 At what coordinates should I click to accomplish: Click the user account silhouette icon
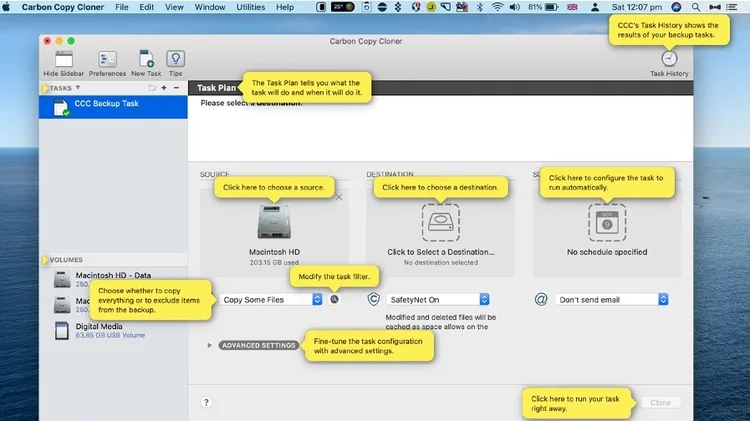coord(595,7)
